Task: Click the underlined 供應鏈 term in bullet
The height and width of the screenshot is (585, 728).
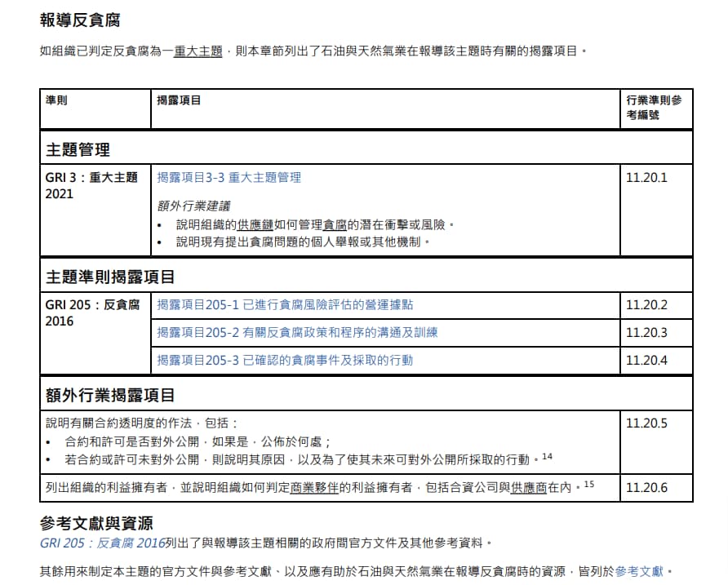Action: pos(255,225)
